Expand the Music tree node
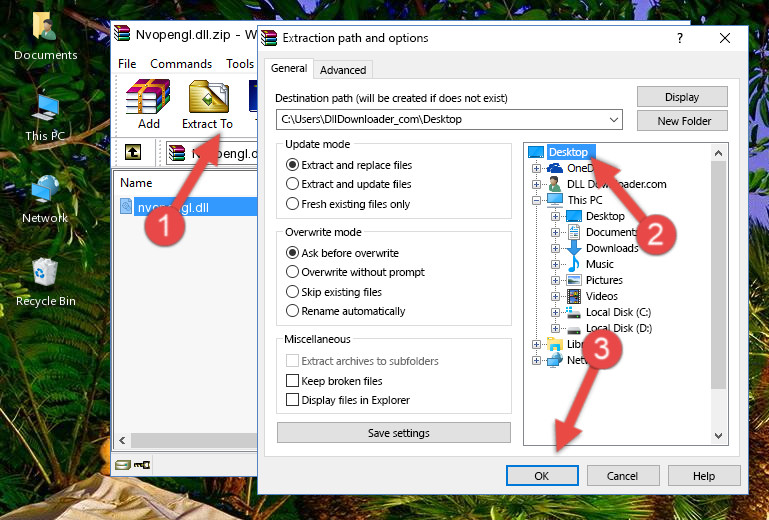The image size is (769, 520). pyautogui.click(x=555, y=264)
